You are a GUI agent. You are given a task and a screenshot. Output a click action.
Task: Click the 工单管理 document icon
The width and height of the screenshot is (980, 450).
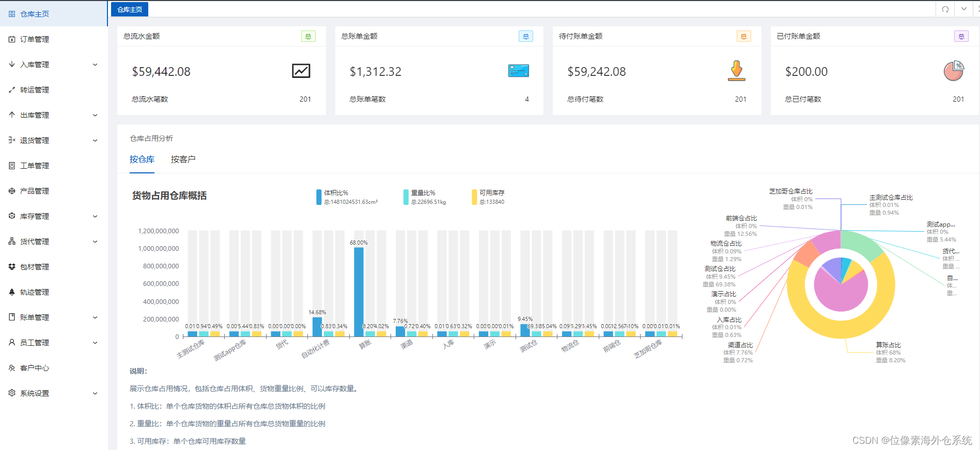coord(11,166)
